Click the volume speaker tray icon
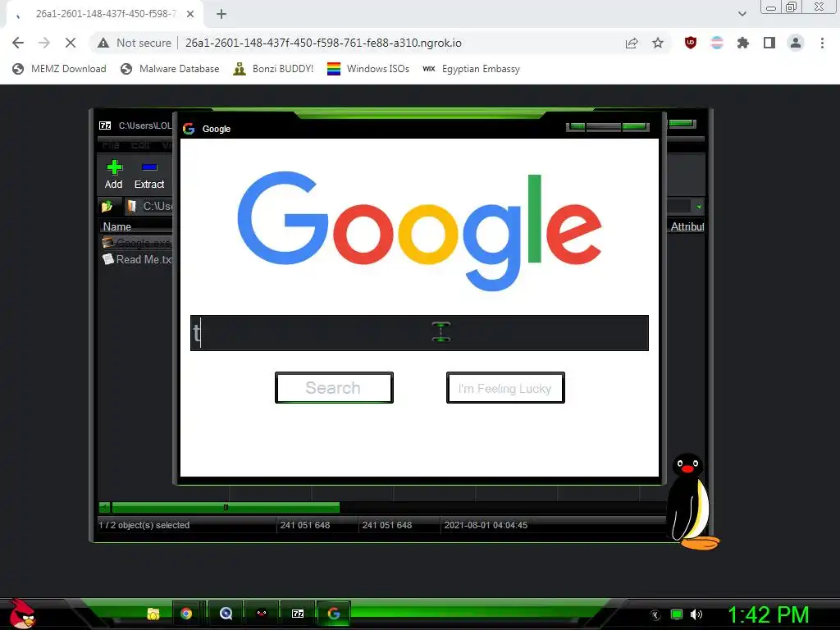This screenshot has width=840, height=630. pos(696,615)
